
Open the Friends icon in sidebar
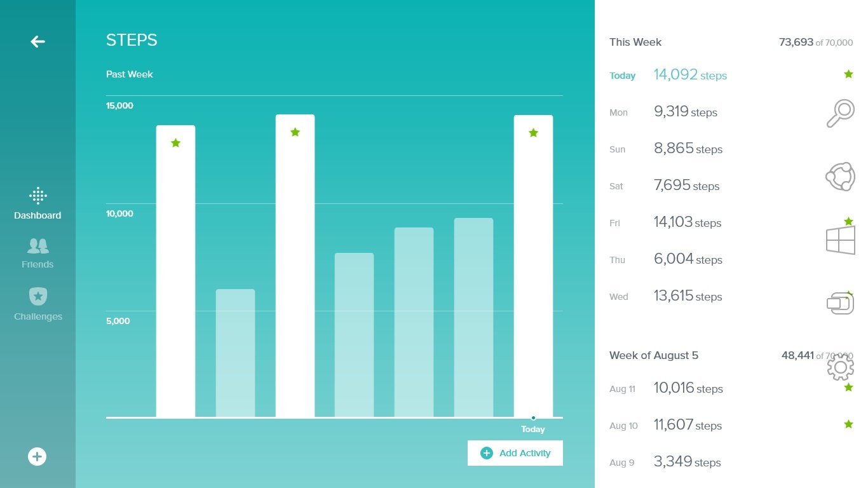coord(38,246)
